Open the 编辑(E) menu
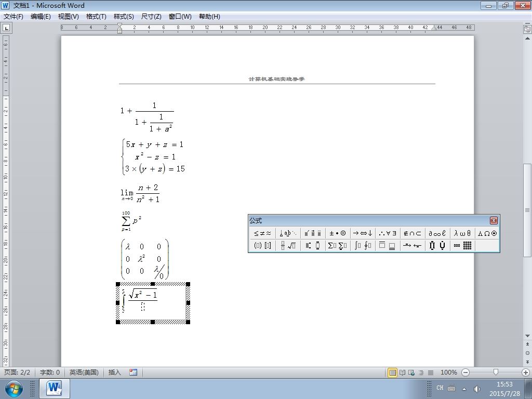532x399 pixels. click(x=41, y=17)
